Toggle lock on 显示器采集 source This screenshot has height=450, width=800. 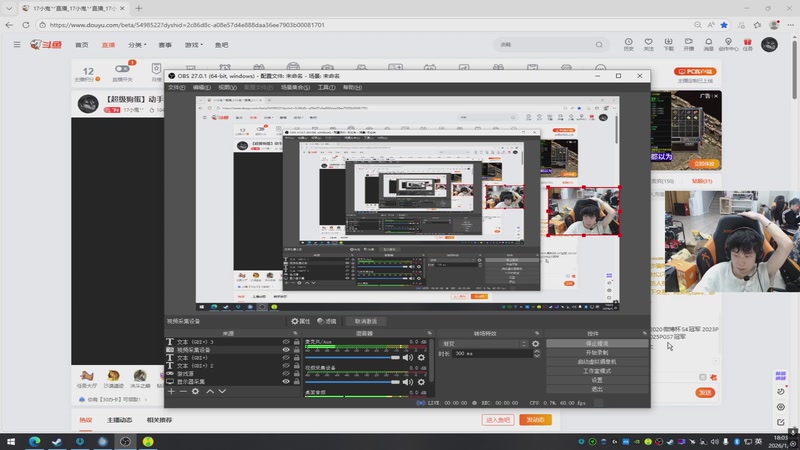[x=296, y=382]
